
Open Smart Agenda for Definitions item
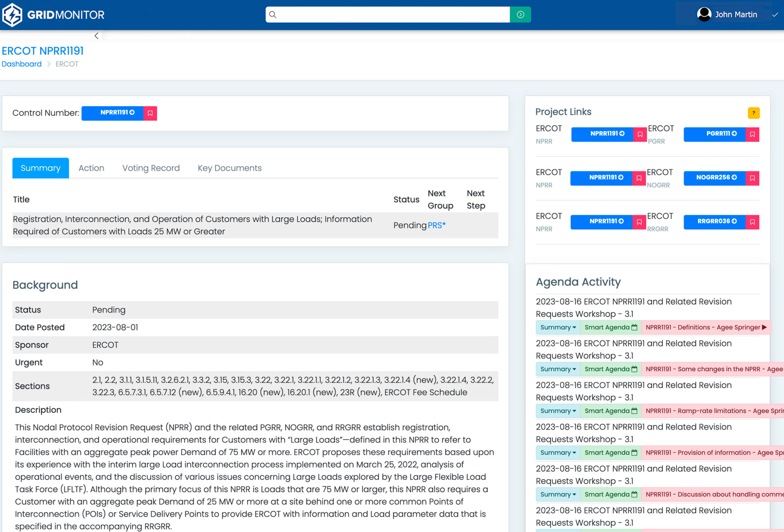pos(611,327)
